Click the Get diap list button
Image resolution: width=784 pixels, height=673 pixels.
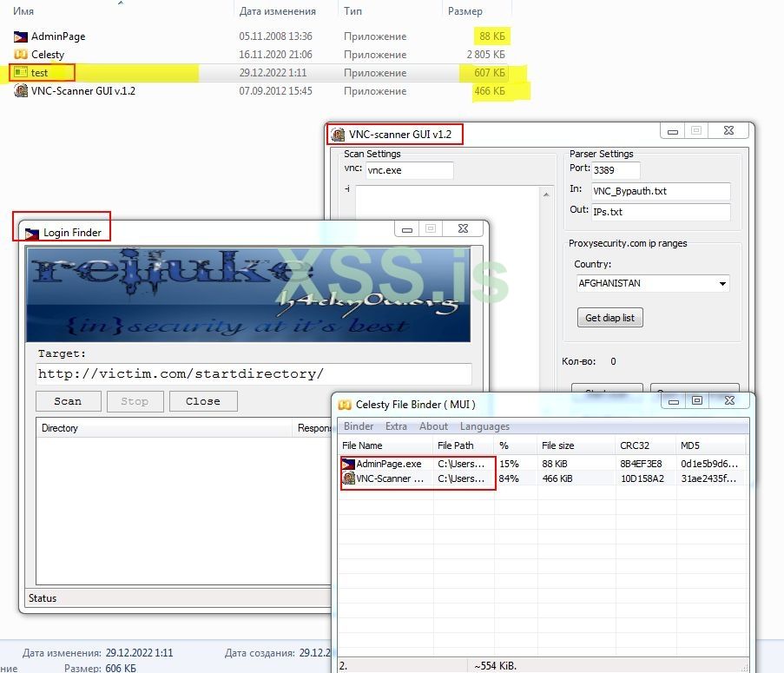click(610, 318)
